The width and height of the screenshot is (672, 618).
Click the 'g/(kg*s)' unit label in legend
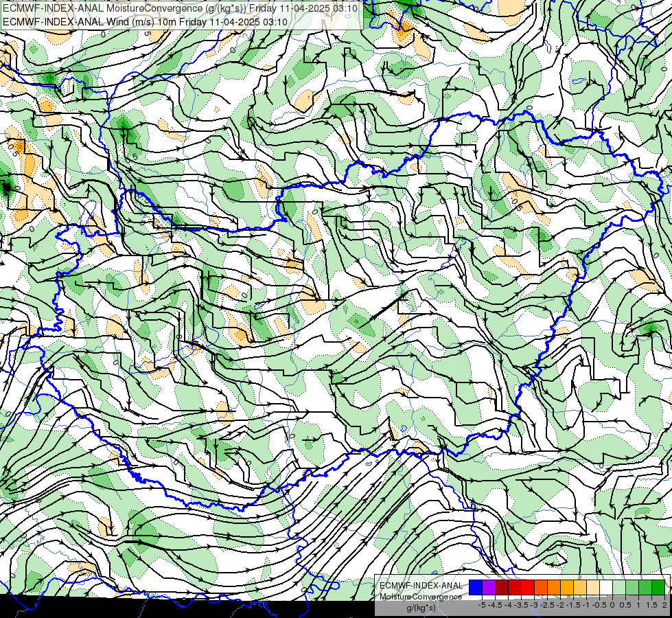coord(421,608)
